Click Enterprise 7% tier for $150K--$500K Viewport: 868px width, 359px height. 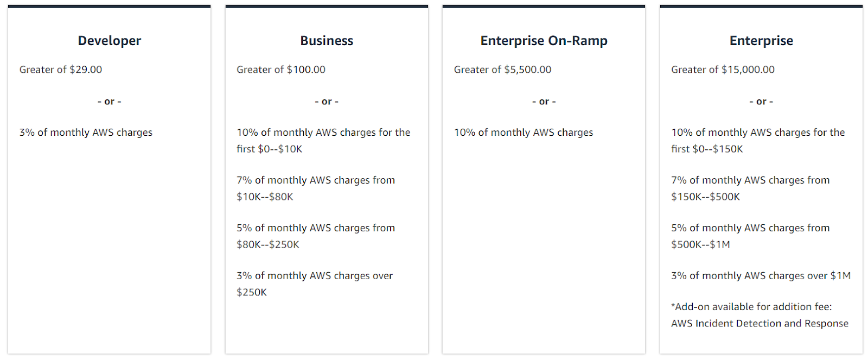pos(750,188)
